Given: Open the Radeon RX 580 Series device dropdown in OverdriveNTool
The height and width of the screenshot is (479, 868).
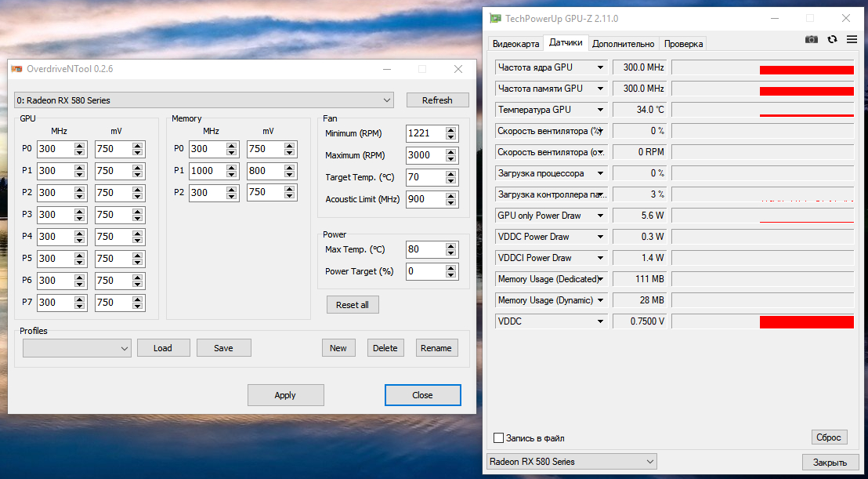Looking at the screenshot, I should 204,100.
